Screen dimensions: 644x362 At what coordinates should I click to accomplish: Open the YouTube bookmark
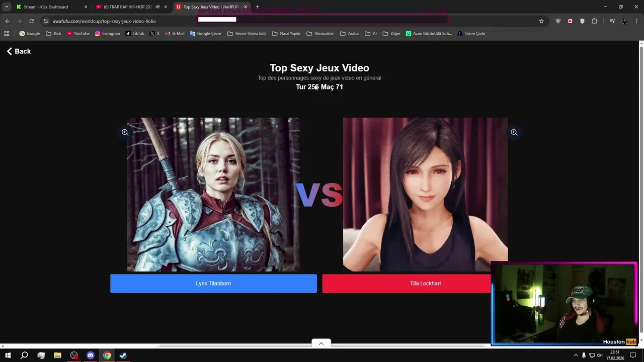[x=78, y=34]
